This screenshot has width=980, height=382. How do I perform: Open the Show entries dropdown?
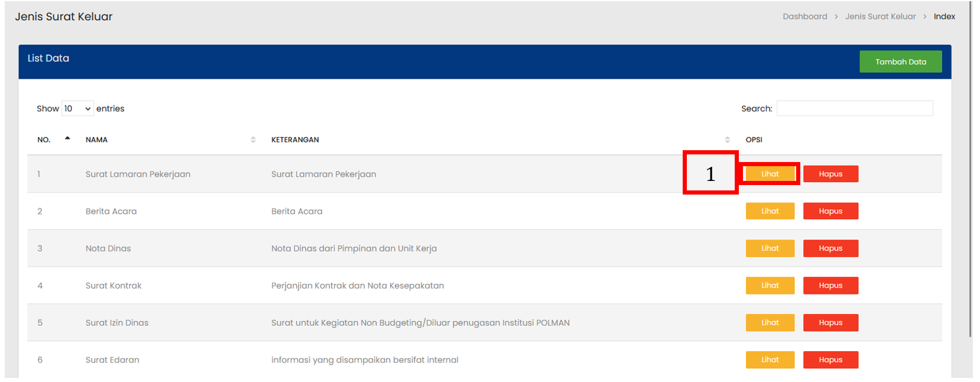point(77,109)
